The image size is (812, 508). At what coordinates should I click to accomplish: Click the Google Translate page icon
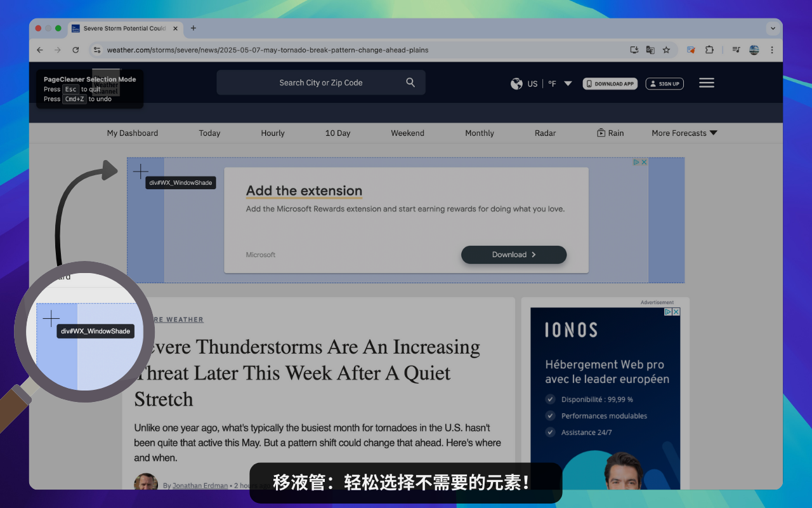click(x=650, y=50)
